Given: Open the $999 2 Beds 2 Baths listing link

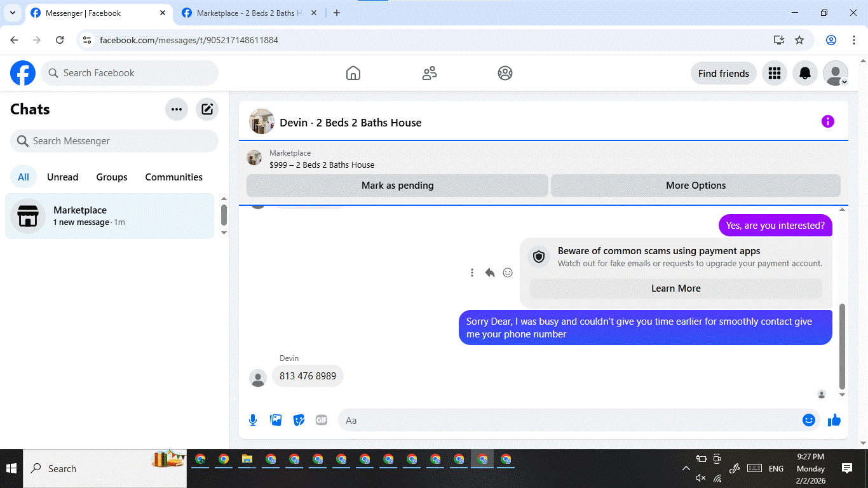Looking at the screenshot, I should pos(322,165).
